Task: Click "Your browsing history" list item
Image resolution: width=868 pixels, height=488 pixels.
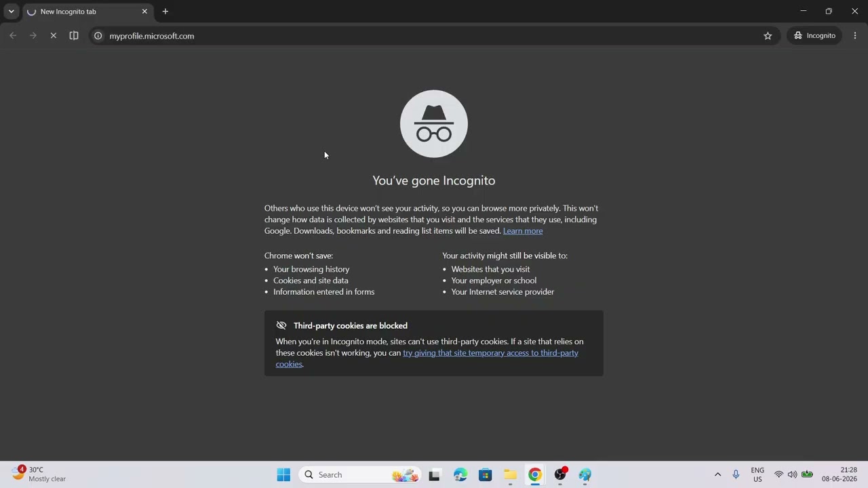Action: 311,269
